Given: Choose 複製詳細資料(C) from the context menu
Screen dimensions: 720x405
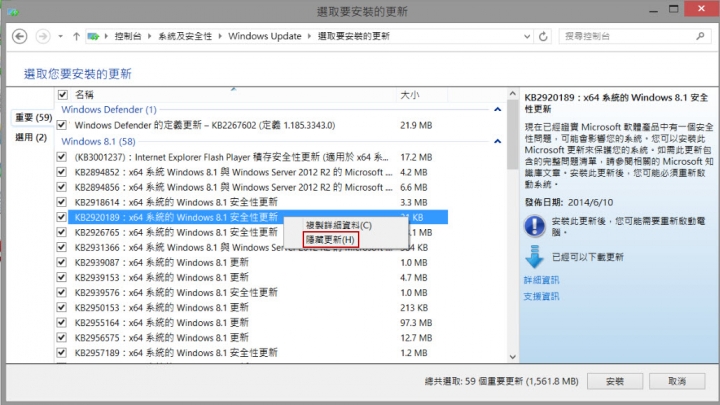Looking at the screenshot, I should pyautogui.click(x=339, y=225).
